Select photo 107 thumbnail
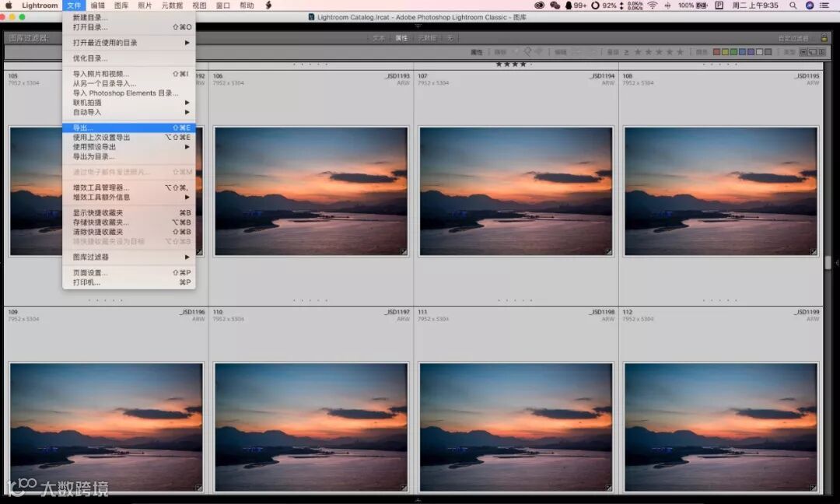Image resolution: width=840 pixels, height=504 pixels. point(516,191)
